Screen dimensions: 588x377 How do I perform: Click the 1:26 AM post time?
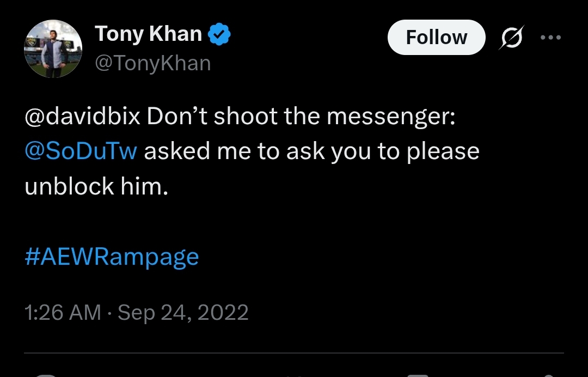(x=63, y=313)
